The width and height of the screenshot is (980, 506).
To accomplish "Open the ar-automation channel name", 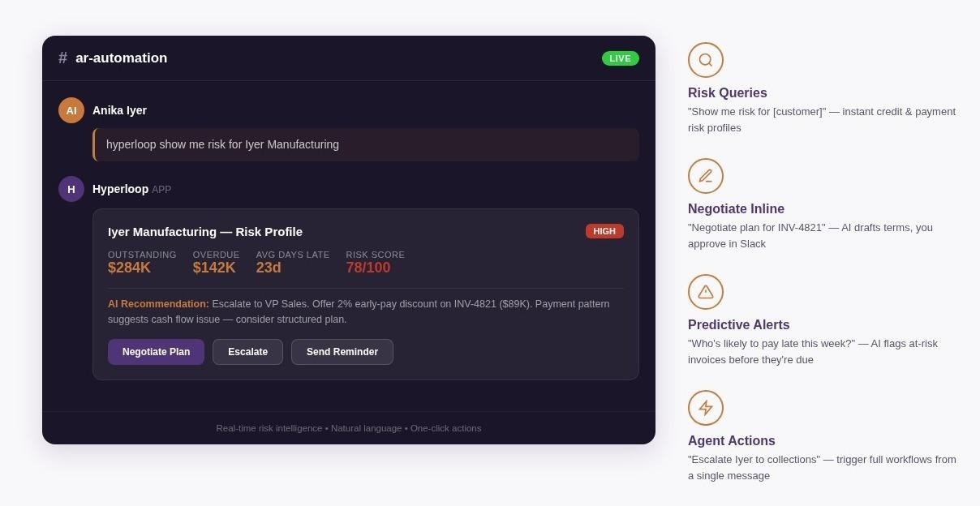I will tap(122, 58).
